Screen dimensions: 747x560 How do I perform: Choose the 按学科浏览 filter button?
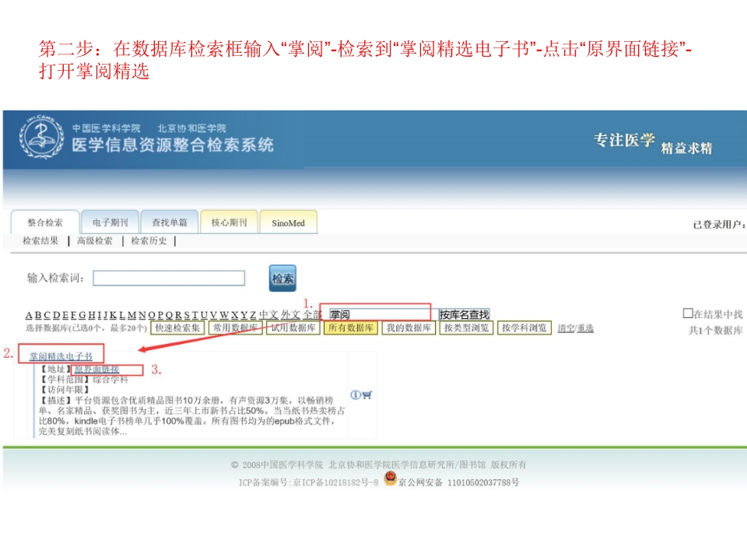point(524,328)
